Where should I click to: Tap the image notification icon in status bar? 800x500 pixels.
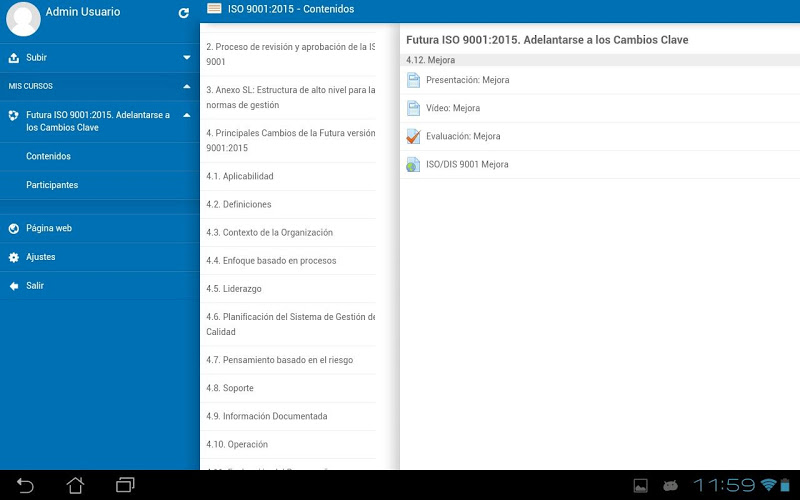(x=641, y=486)
